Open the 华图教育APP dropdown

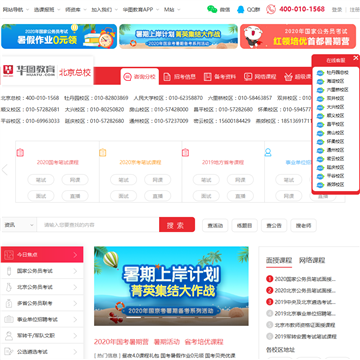[140, 9]
